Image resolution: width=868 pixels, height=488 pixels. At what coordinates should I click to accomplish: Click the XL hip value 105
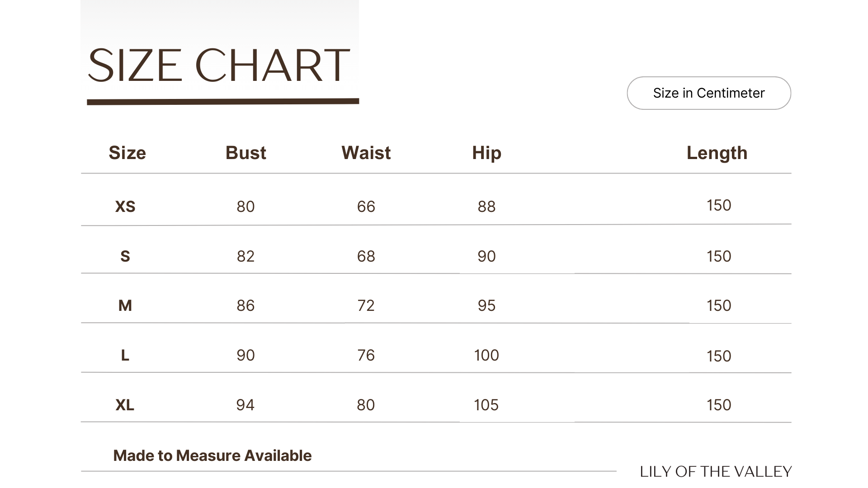tap(486, 405)
